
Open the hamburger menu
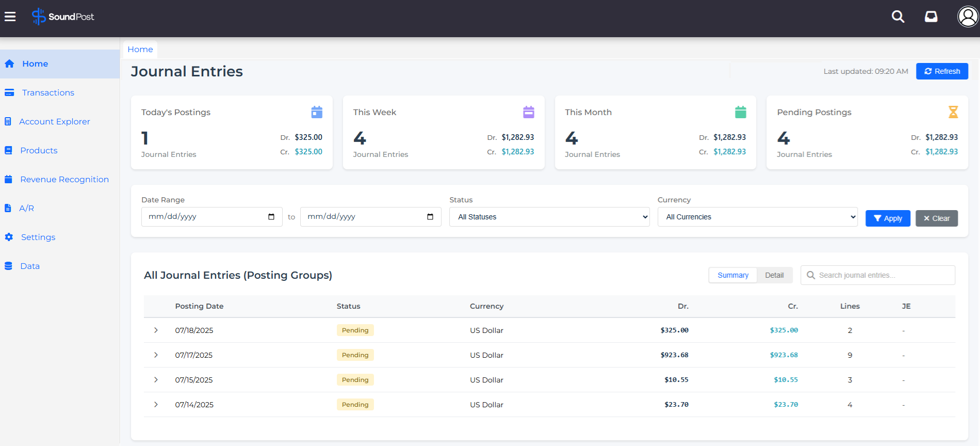[x=10, y=17]
